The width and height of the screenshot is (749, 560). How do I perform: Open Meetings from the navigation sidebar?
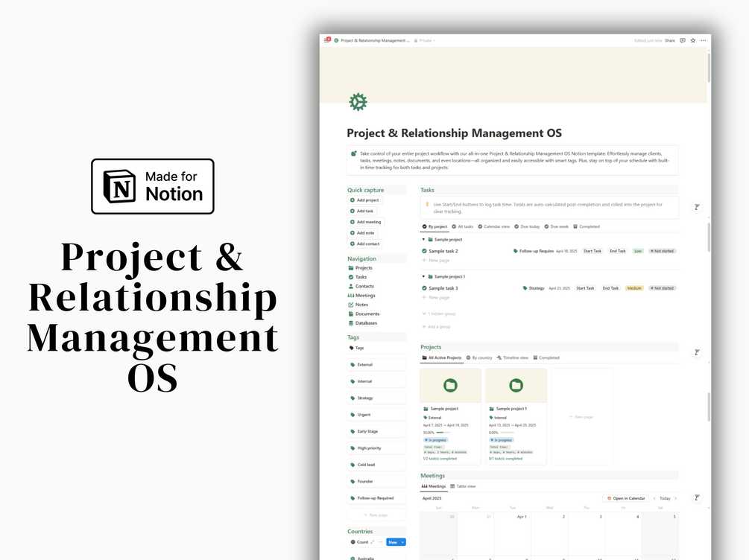tap(364, 295)
